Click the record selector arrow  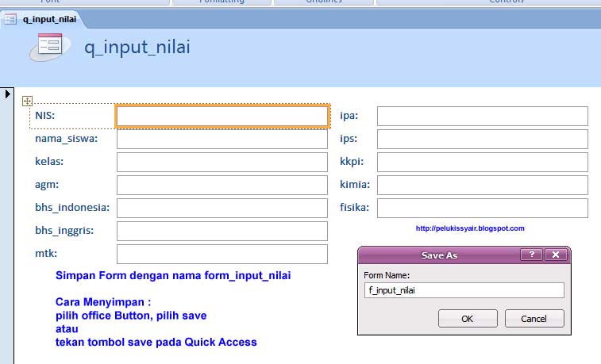click(7, 94)
